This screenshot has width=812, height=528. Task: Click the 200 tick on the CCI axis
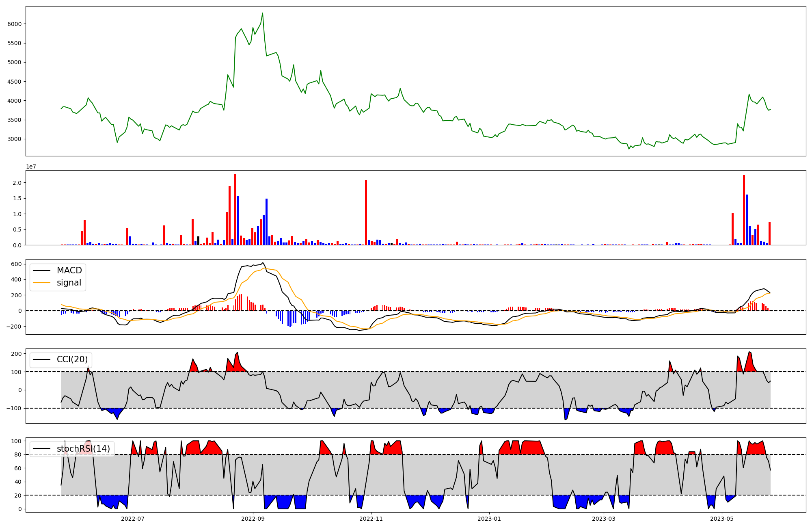click(x=16, y=354)
